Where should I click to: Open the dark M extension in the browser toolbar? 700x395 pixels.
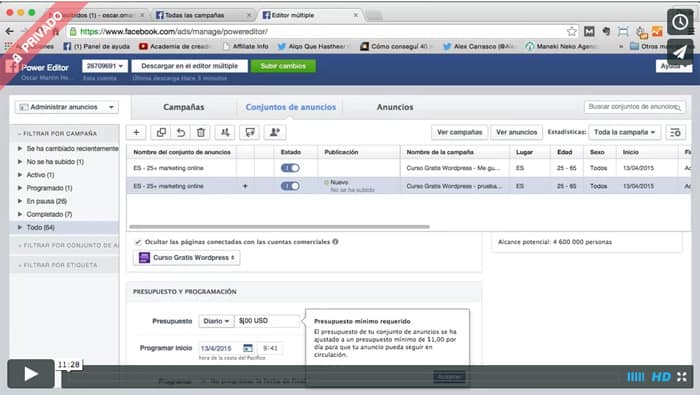click(x=589, y=31)
